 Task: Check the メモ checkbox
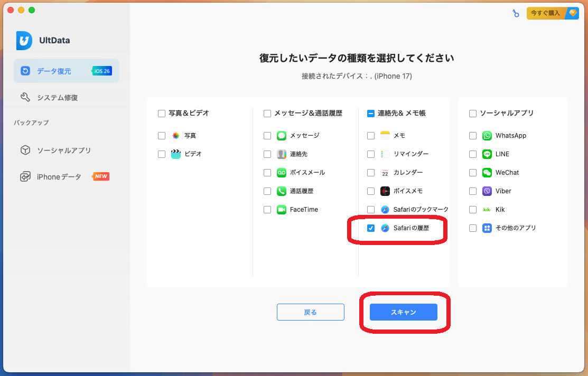click(x=371, y=136)
